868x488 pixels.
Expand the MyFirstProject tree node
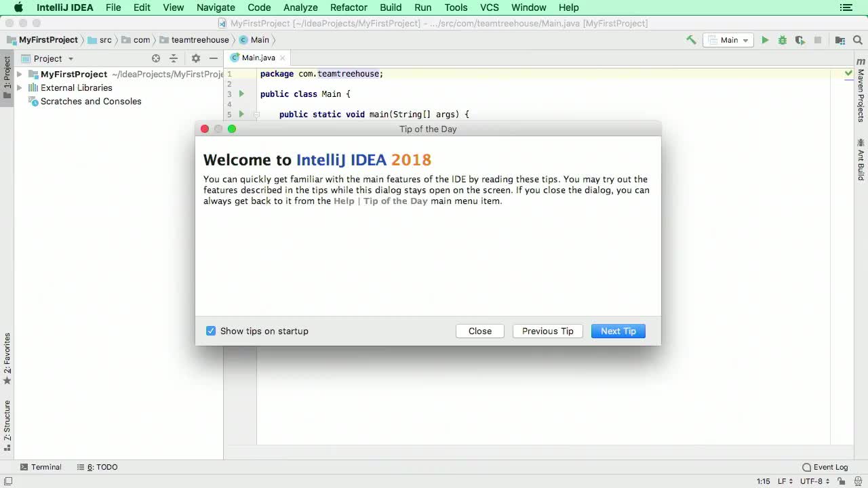tap(19, 74)
